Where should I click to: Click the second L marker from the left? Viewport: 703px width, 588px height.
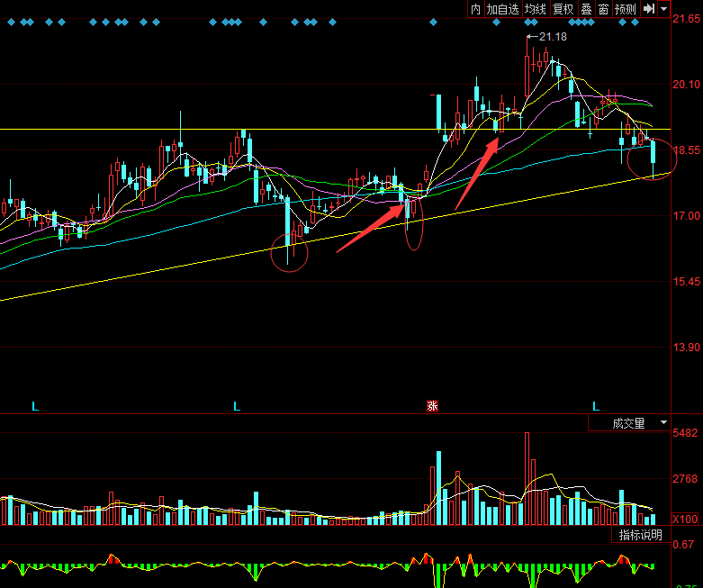[x=237, y=406]
